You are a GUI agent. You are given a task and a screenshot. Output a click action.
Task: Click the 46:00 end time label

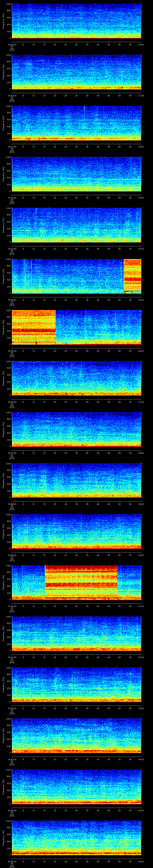pyautogui.click(x=141, y=861)
